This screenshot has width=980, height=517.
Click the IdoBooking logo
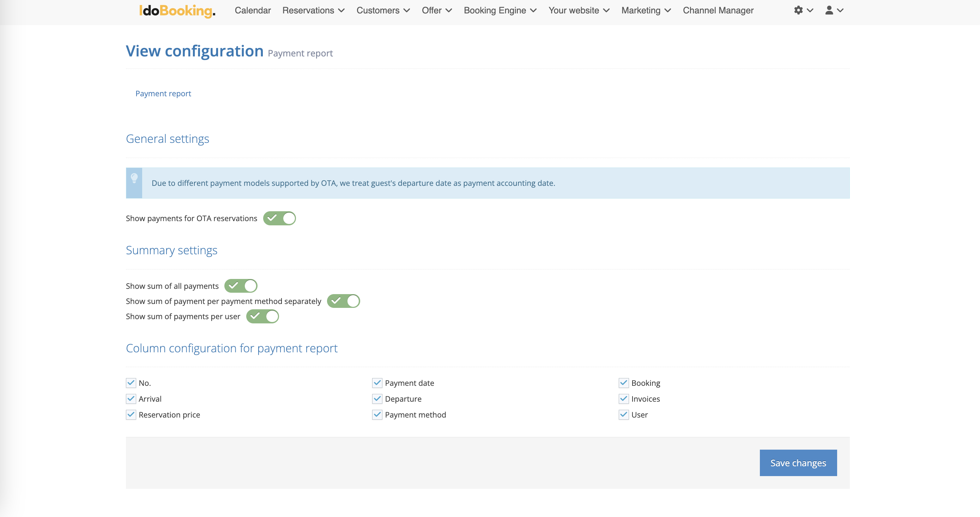(x=177, y=11)
